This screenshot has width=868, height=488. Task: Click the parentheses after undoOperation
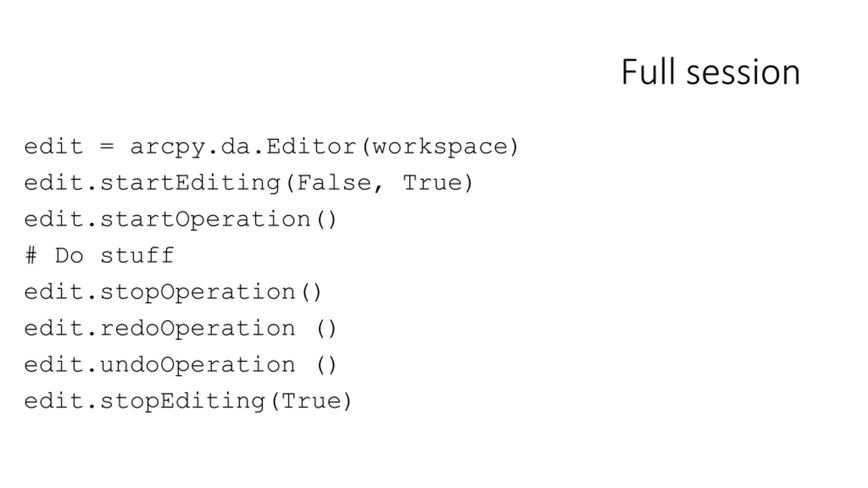pos(326,365)
